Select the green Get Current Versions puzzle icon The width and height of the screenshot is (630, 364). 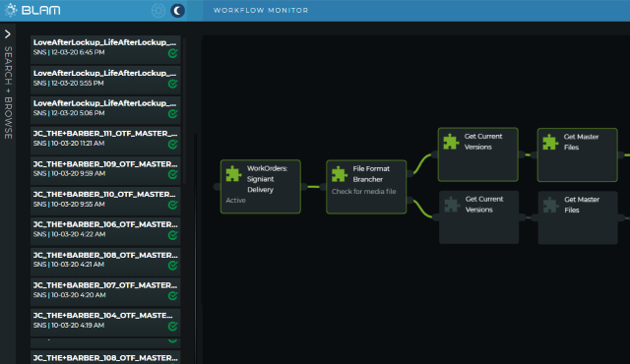451,142
